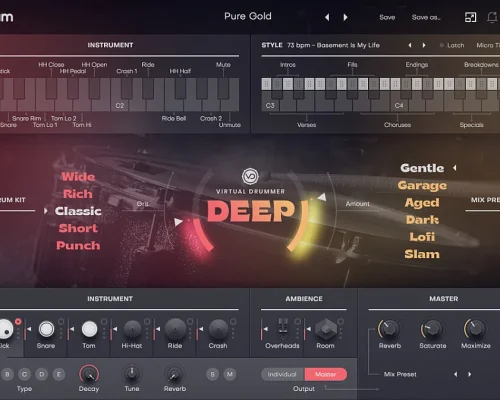Select the Classic drum kit
This screenshot has width=500, height=400.
tap(78, 211)
